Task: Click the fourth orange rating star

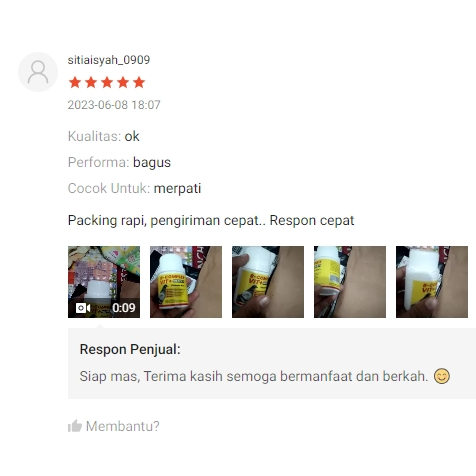Action: (x=123, y=82)
